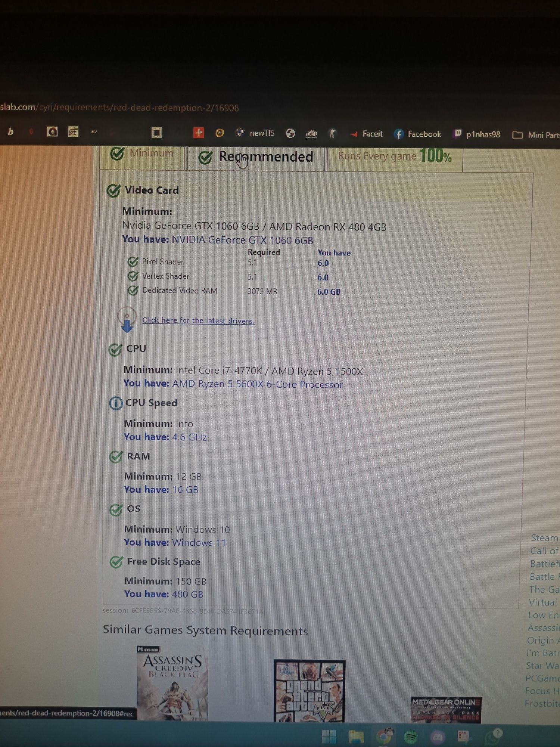The width and height of the screenshot is (560, 747).
Task: Click the Call of sidebar link
Action: [x=544, y=551]
